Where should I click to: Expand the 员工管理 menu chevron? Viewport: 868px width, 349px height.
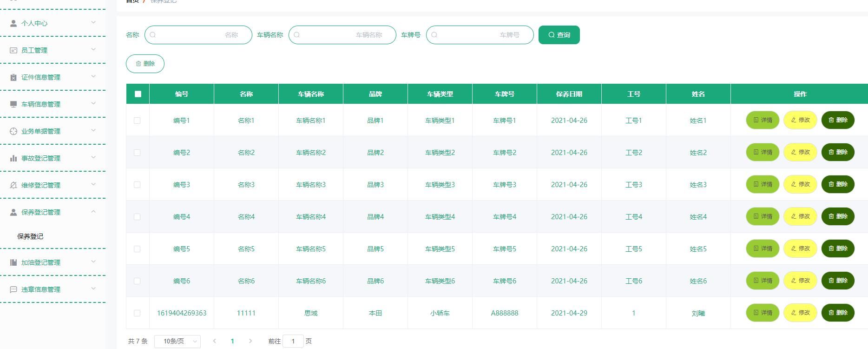pos(93,49)
